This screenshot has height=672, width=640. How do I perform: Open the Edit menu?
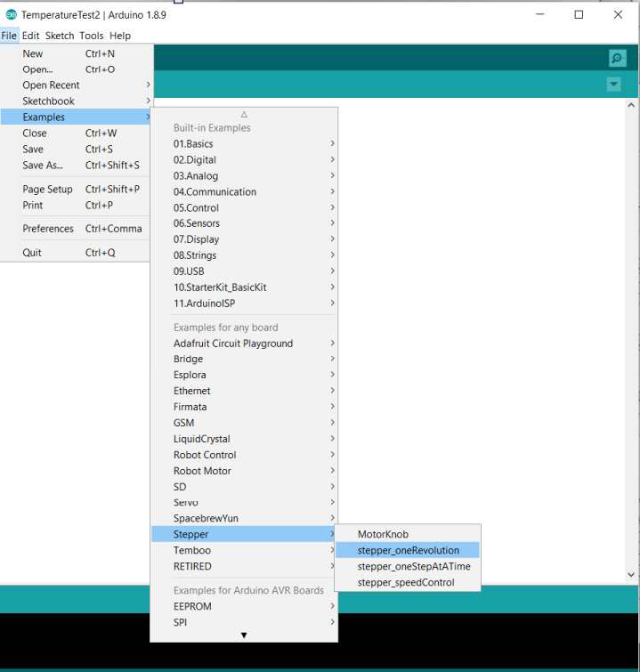(31, 36)
